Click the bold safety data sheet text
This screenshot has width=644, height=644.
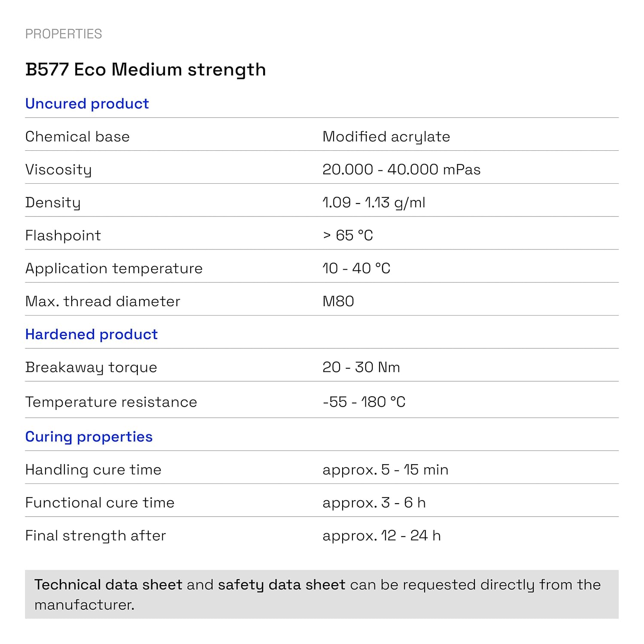pyautogui.click(x=282, y=585)
